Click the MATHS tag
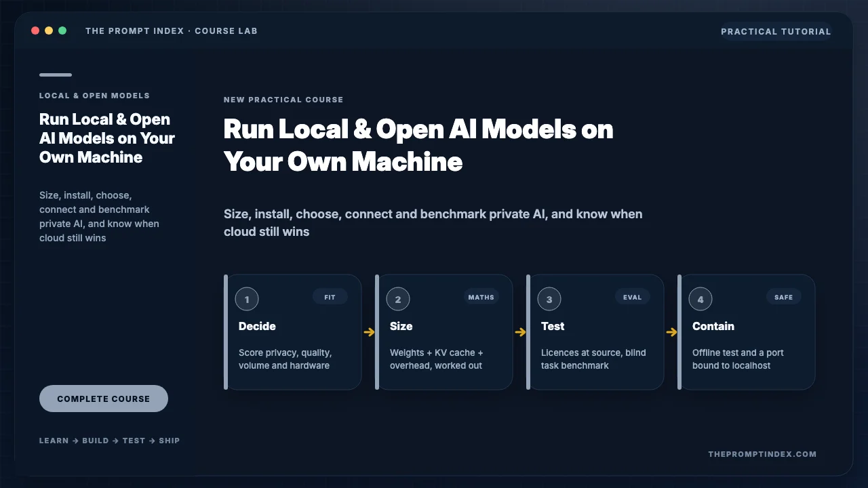The height and width of the screenshot is (488, 868). (x=481, y=297)
